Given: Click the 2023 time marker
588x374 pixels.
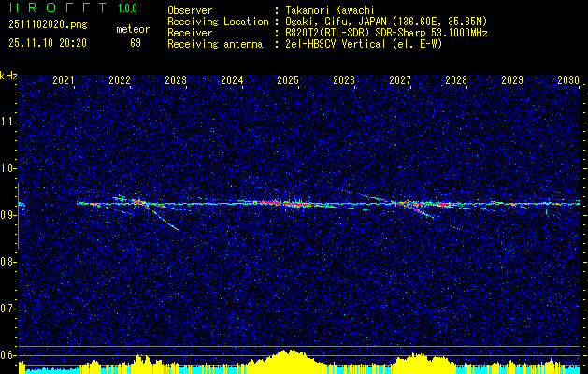Looking at the screenshot, I should pyautogui.click(x=176, y=80).
